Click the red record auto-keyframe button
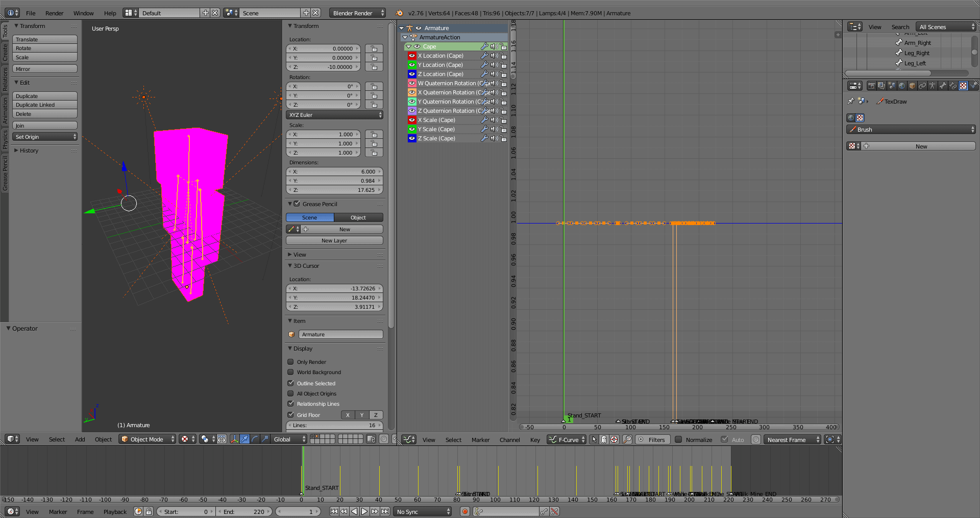This screenshot has height=518, width=980. (x=464, y=511)
